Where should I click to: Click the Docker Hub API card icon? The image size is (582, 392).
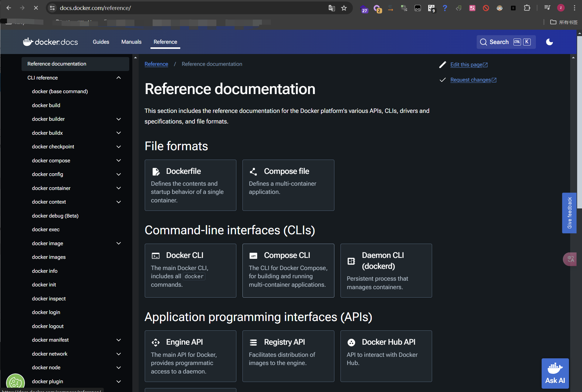351,343
